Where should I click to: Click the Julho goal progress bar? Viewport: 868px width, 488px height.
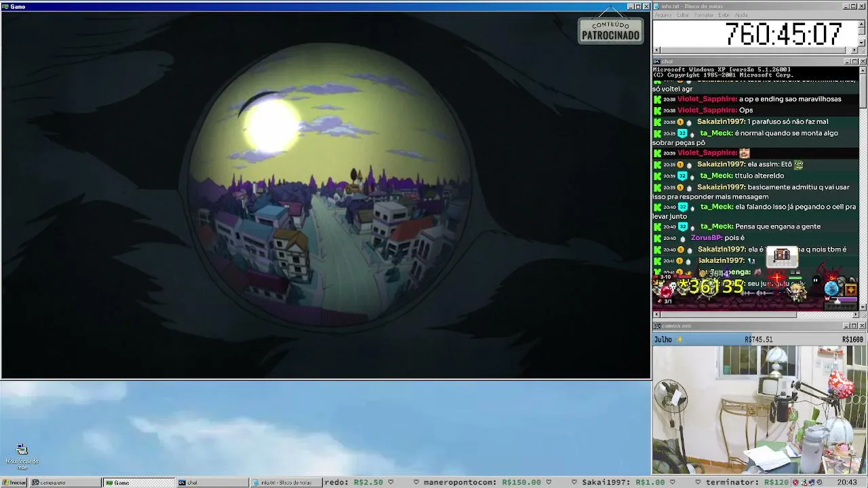tap(759, 339)
